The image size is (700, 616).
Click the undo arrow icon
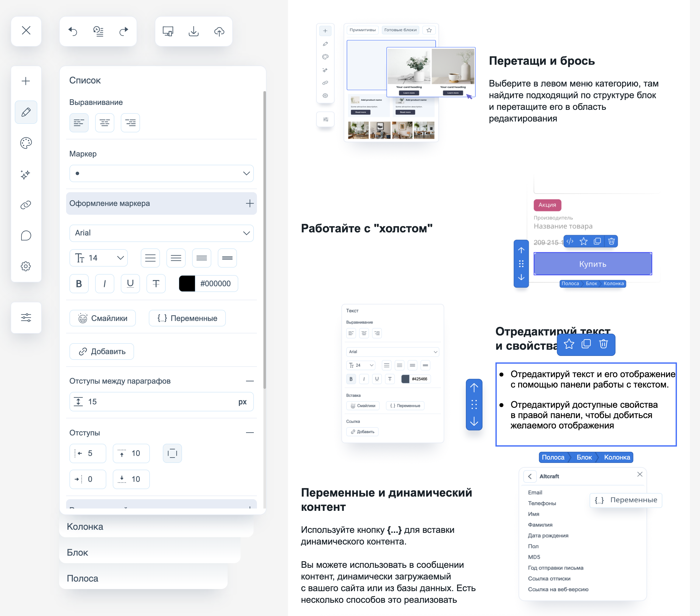coord(73,31)
